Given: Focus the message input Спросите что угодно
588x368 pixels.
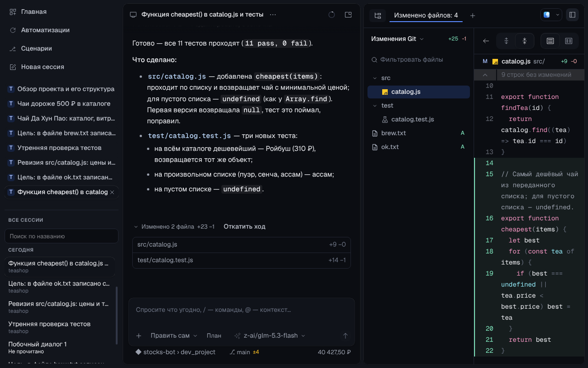Looking at the screenshot, I should click(242, 310).
